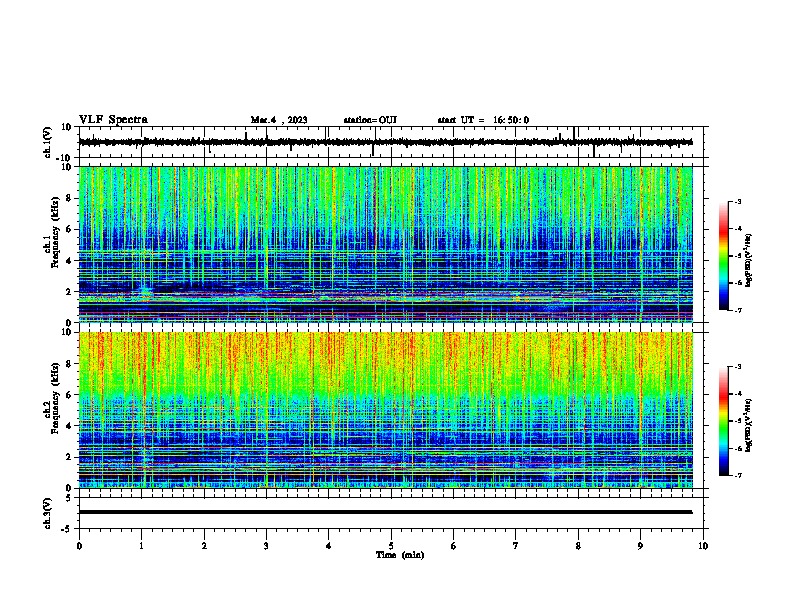This screenshot has height=612, width=792.
Task: Click the ch.1 color bar log(PSD) unit label
Action: [749, 260]
